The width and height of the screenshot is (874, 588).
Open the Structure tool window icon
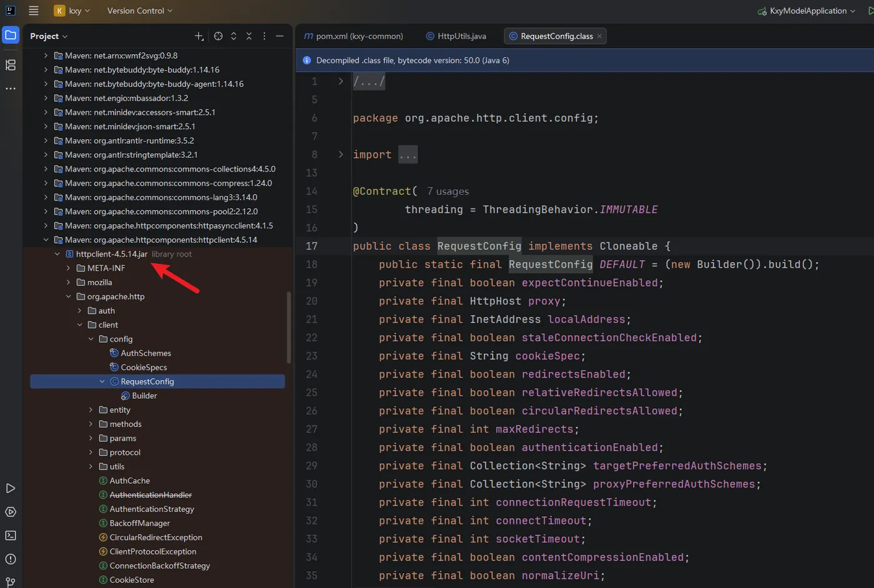tap(11, 65)
